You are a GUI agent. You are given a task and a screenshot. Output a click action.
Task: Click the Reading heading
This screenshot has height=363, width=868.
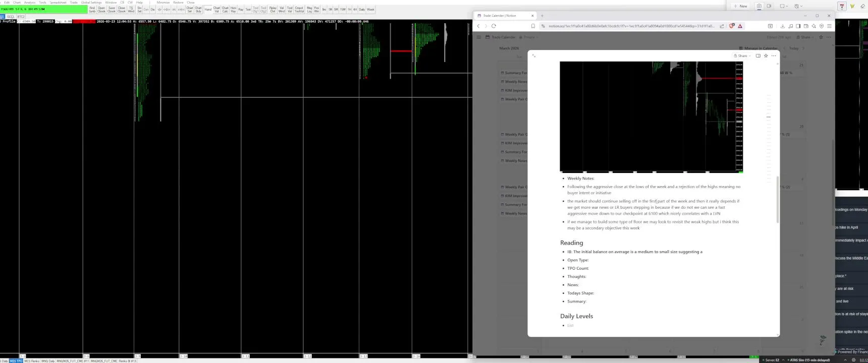click(571, 243)
